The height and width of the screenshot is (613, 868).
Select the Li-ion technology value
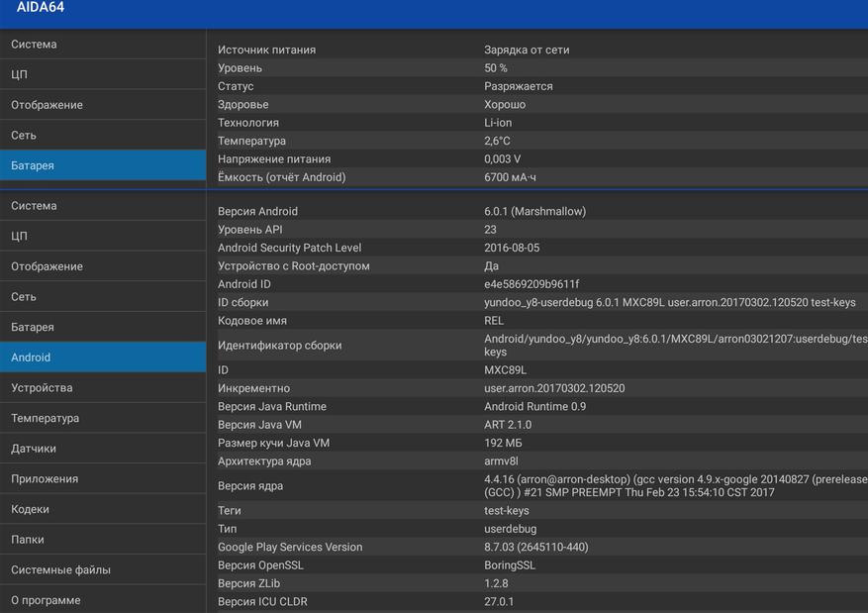(498, 123)
